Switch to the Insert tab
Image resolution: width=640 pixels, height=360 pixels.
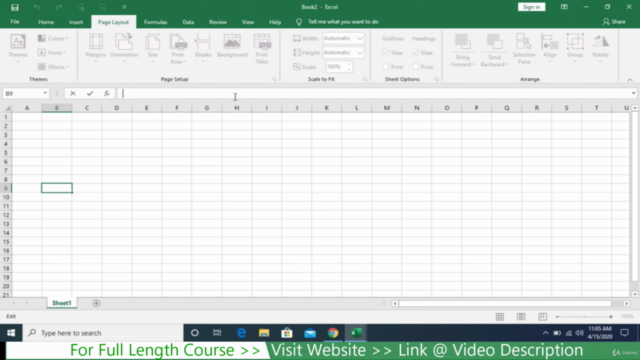[76, 22]
